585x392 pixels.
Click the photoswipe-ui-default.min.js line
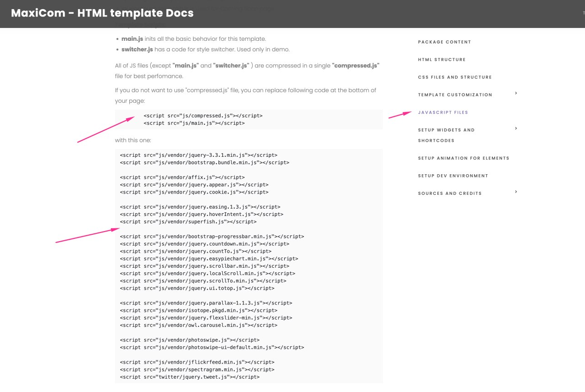(212, 348)
